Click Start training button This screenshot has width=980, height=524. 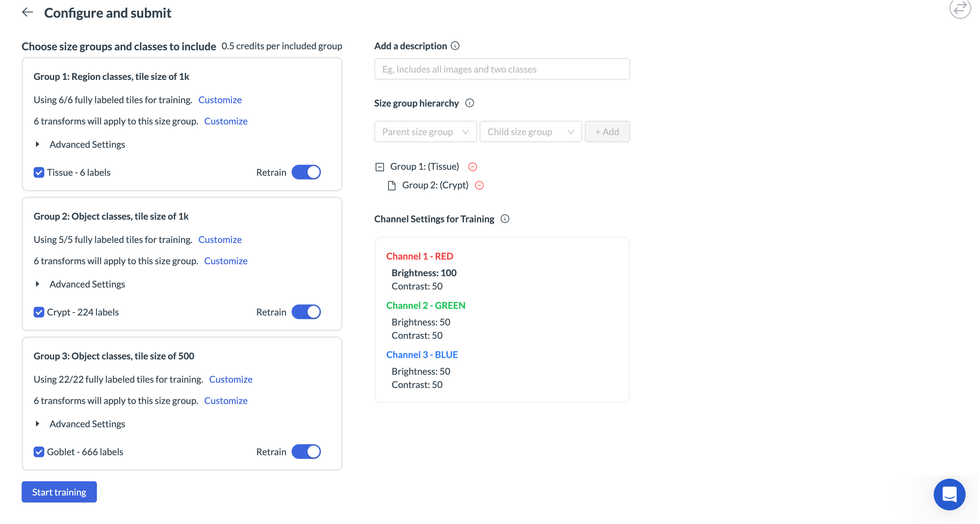click(x=59, y=492)
